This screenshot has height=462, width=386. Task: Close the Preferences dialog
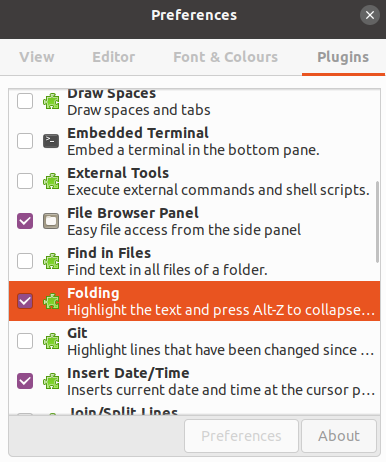coord(370,15)
